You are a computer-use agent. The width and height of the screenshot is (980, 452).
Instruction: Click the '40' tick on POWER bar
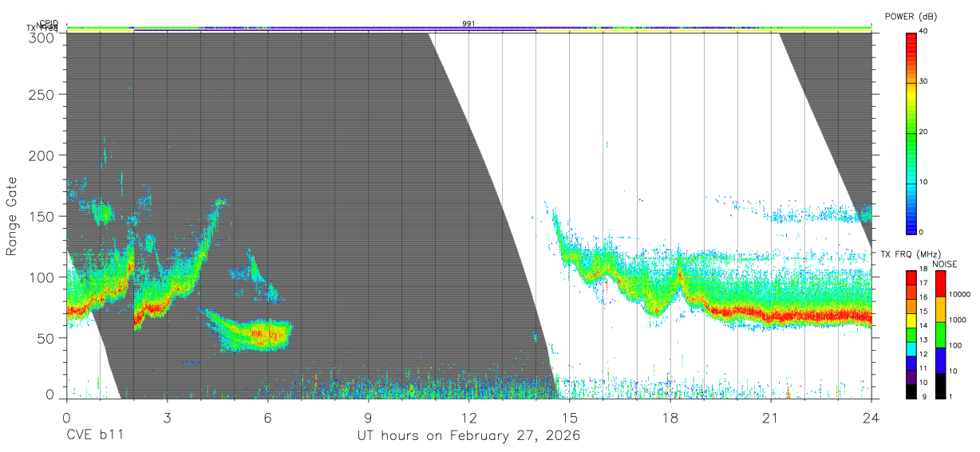tap(924, 31)
